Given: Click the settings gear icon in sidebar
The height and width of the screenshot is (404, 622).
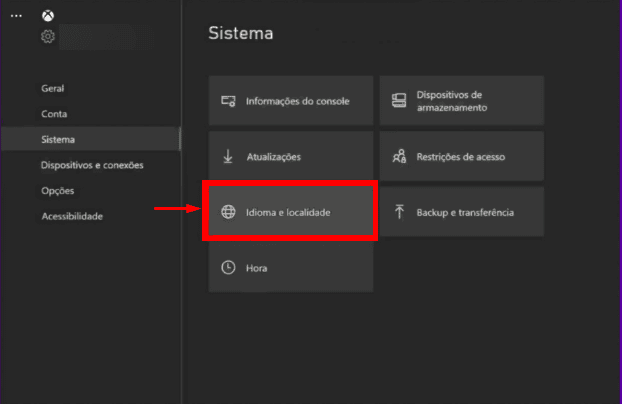Looking at the screenshot, I should click(x=48, y=37).
